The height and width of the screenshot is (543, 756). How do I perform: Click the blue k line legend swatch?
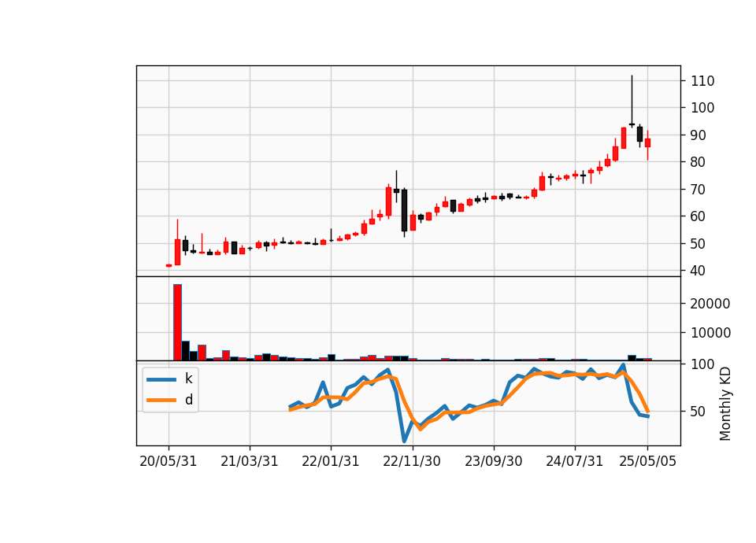click(x=161, y=379)
